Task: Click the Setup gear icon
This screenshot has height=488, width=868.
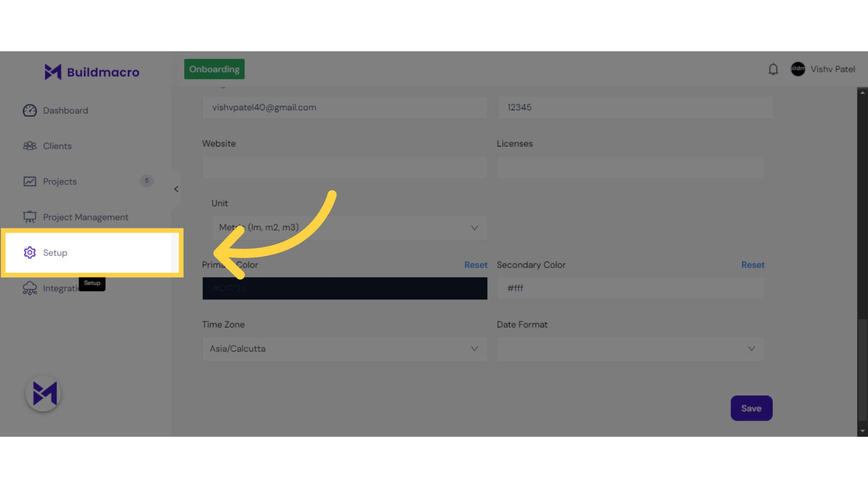Action: [x=30, y=253]
